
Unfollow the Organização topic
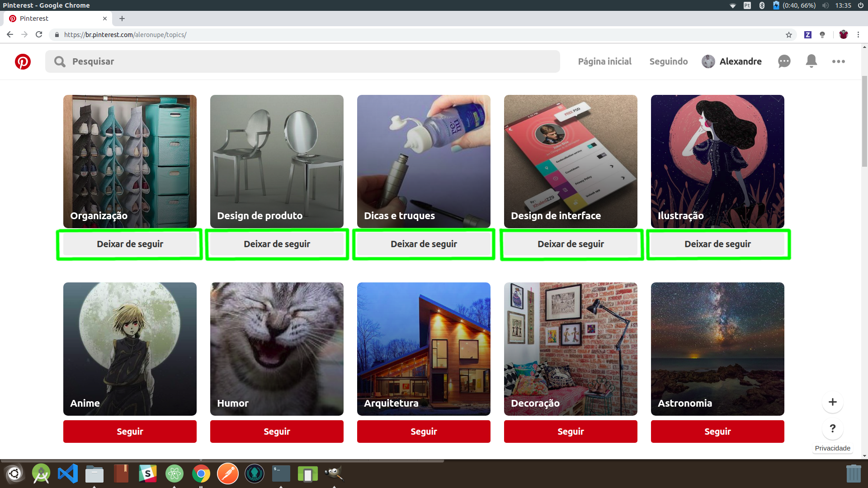[x=130, y=244]
